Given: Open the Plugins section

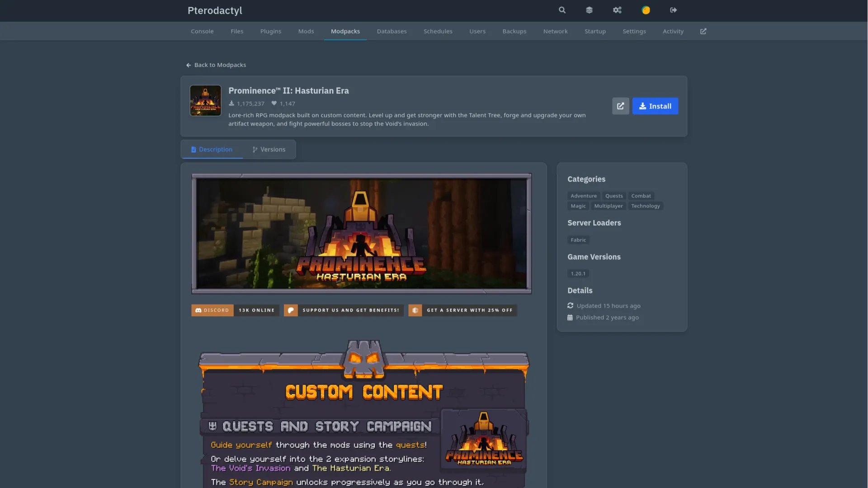Looking at the screenshot, I should (270, 31).
